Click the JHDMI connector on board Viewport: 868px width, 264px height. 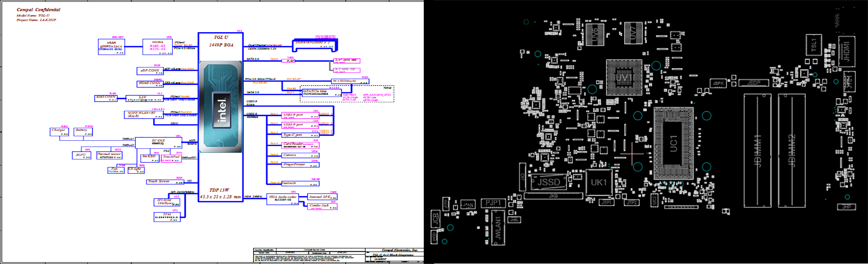(846, 51)
